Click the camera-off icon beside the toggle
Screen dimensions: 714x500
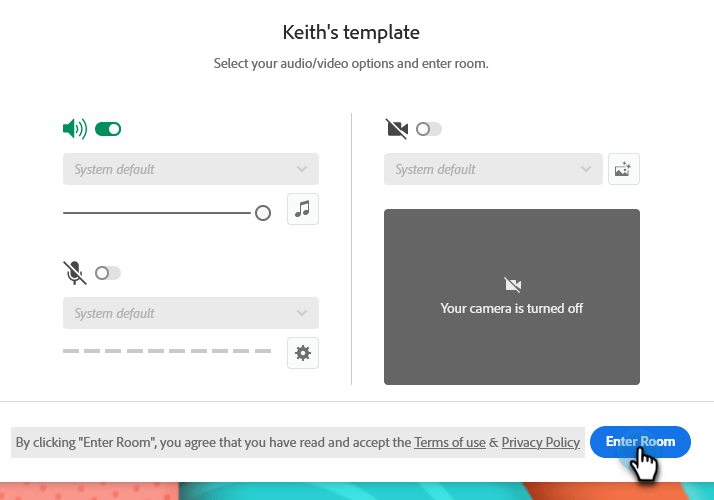point(397,129)
